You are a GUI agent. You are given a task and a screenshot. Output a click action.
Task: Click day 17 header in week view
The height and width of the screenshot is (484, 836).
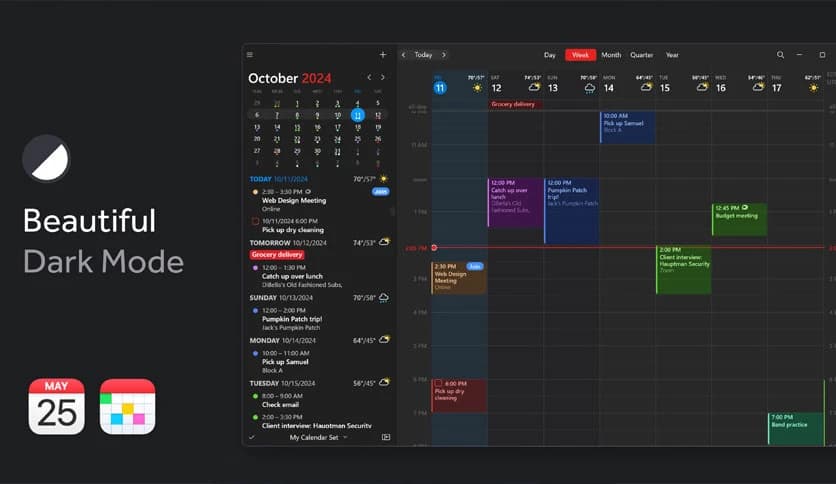777,88
